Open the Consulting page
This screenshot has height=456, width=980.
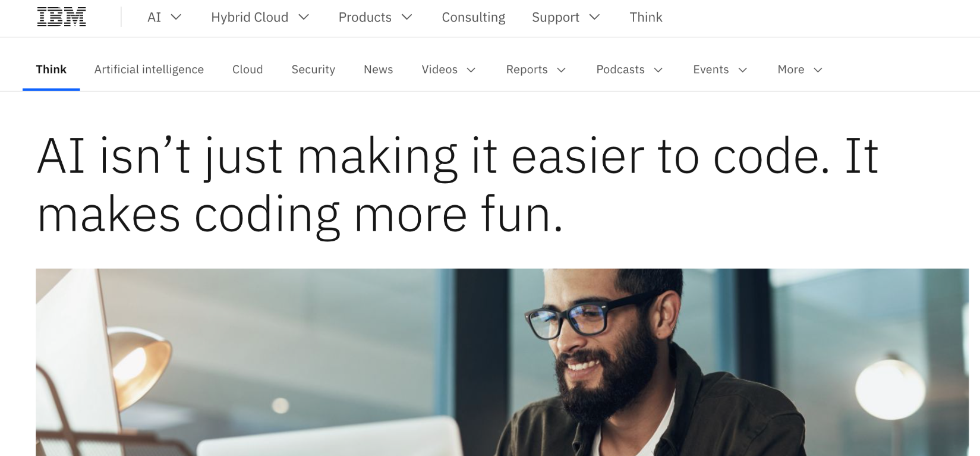474,17
